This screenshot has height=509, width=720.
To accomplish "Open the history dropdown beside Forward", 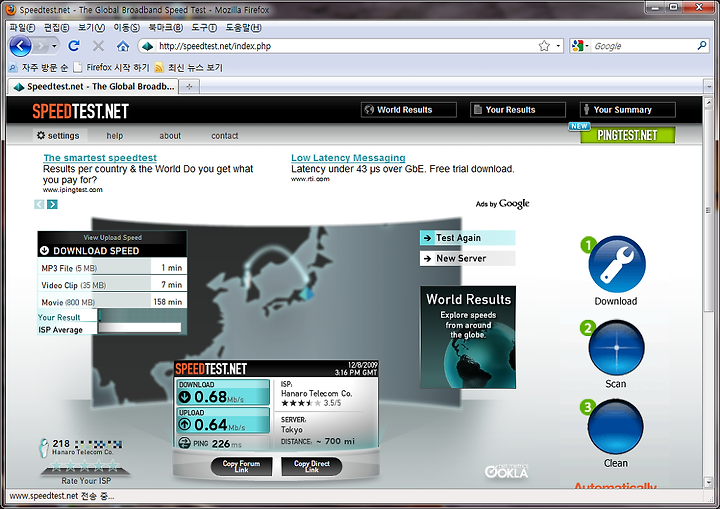I will pyautogui.click(x=55, y=46).
